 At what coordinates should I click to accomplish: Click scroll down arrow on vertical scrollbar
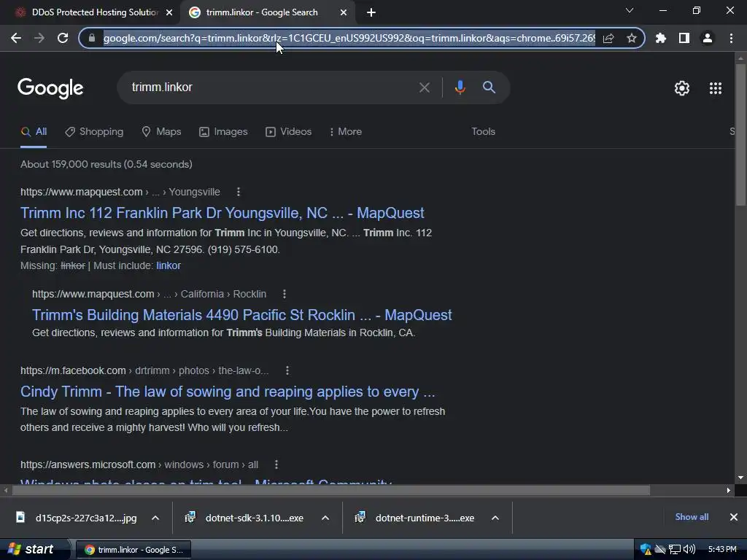point(740,478)
